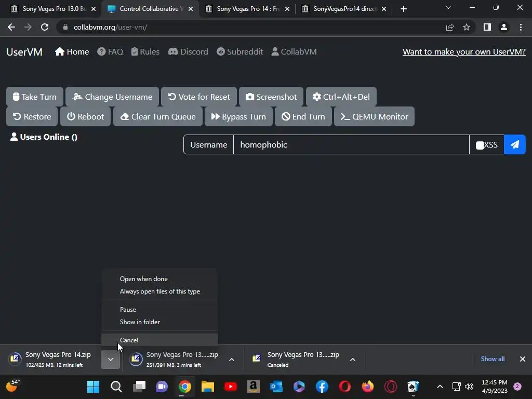This screenshot has width=532, height=399.
Task: Bookmark this page with star icon
Action: coord(467,27)
